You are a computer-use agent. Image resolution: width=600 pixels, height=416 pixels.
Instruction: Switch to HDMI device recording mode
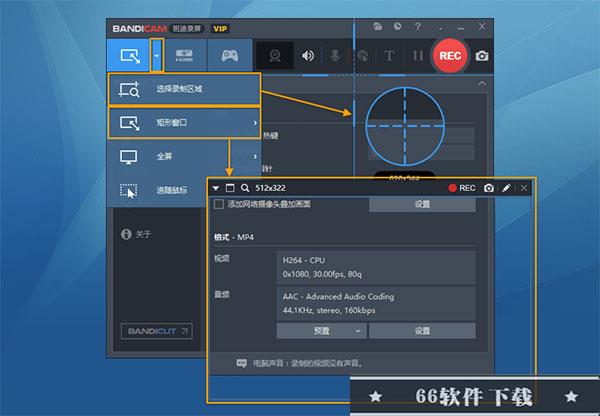point(184,55)
